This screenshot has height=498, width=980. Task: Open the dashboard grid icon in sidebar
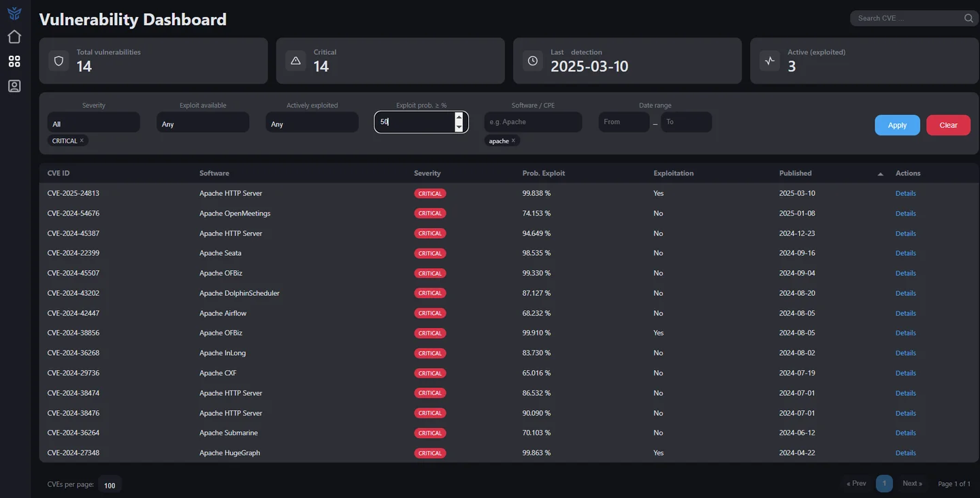click(14, 61)
